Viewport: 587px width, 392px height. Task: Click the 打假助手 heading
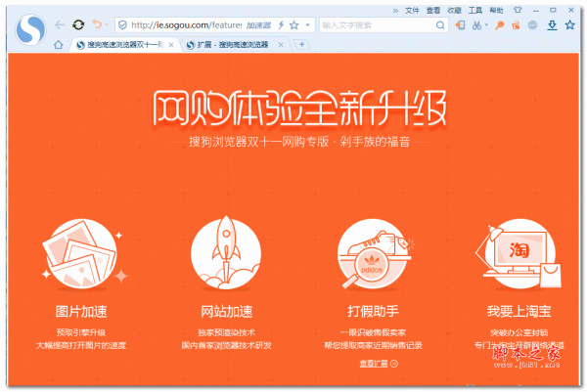tap(374, 311)
